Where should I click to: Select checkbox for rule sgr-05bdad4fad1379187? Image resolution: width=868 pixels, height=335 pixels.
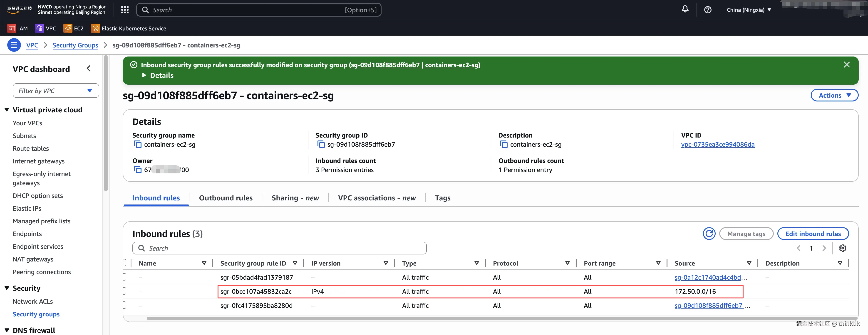coord(124,277)
